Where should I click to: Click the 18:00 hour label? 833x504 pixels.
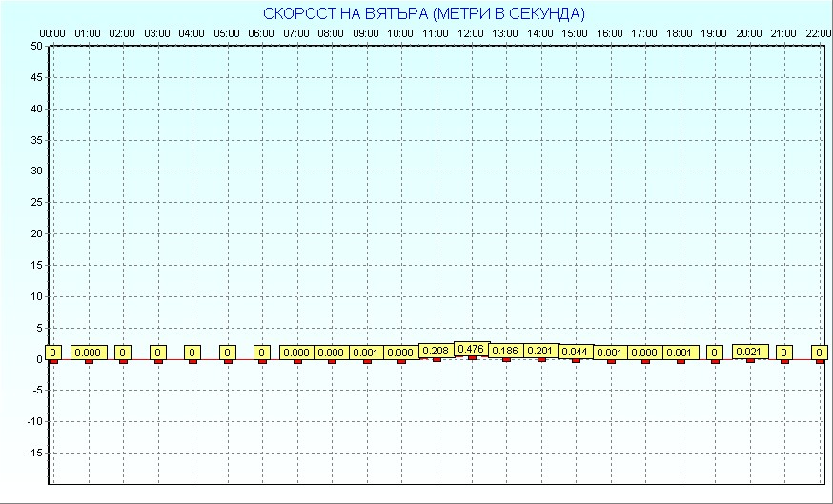pyautogui.click(x=679, y=33)
